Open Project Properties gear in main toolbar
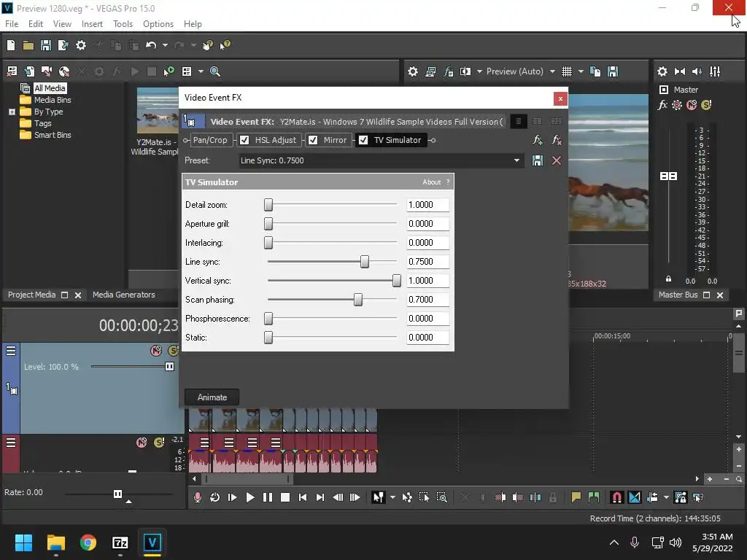Screen dimensions: 747x560 [x=81, y=45]
